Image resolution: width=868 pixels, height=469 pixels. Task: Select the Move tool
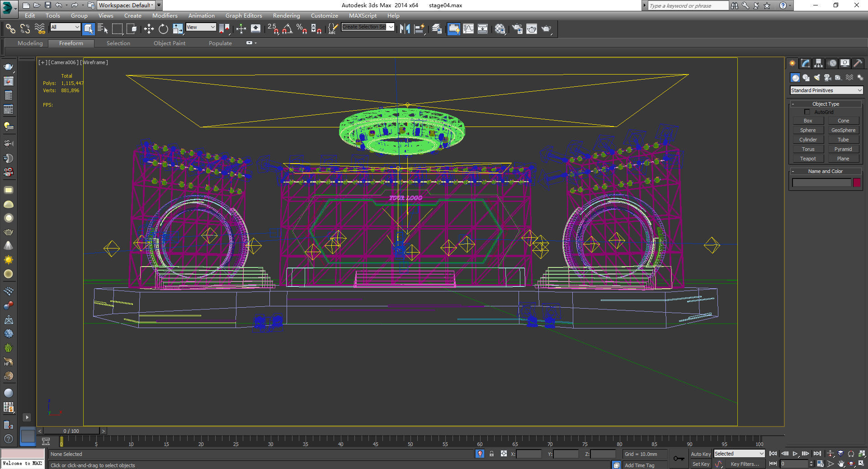point(149,29)
